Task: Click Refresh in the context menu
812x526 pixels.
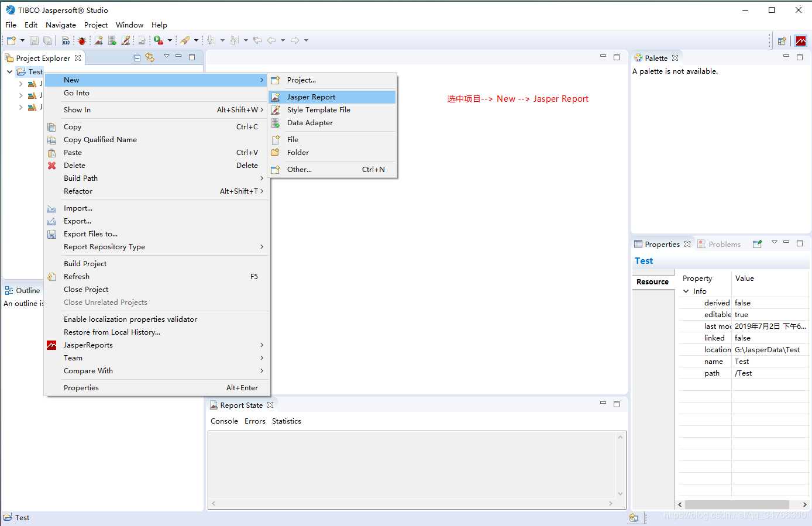Action: point(157,276)
